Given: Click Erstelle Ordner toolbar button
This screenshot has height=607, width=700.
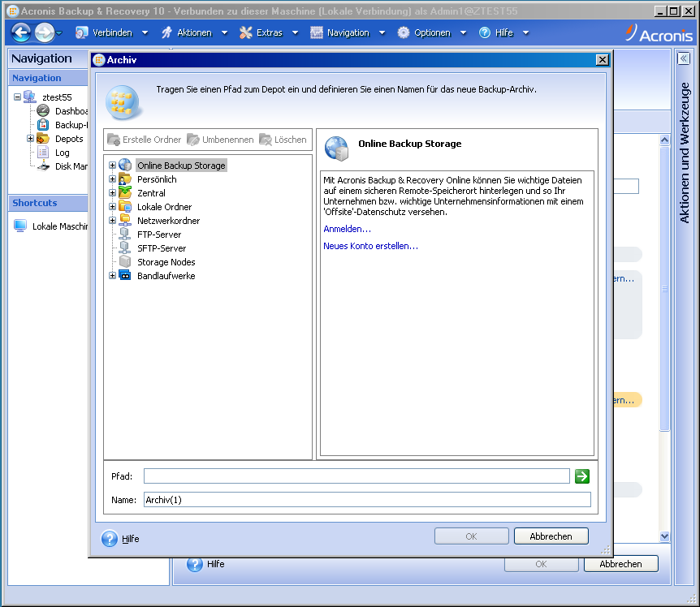Looking at the screenshot, I should [145, 140].
